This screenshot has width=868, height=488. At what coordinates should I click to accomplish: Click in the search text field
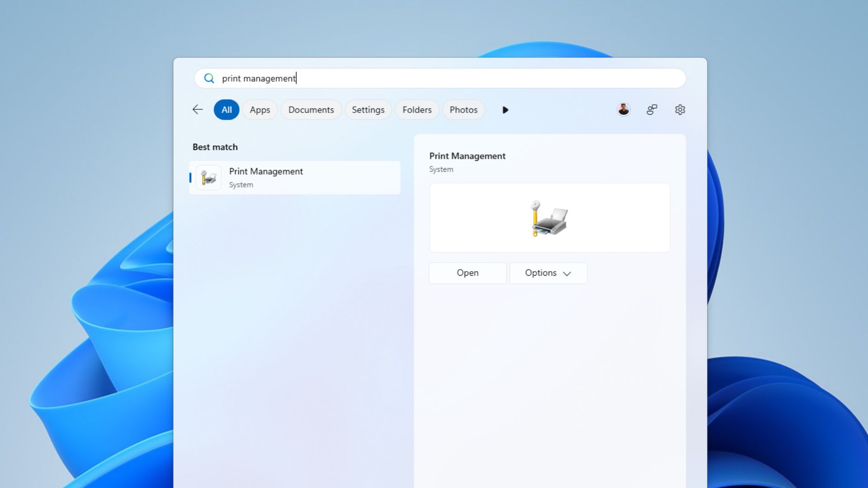click(x=440, y=78)
